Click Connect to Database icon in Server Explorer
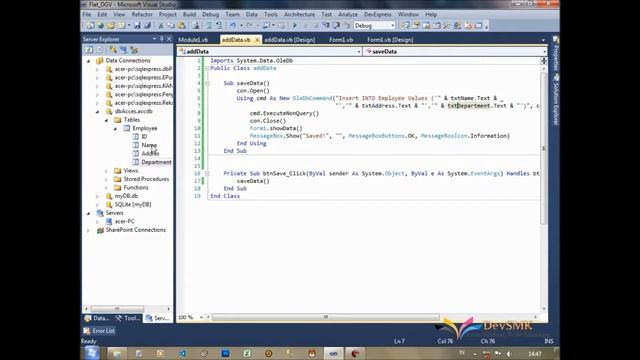 point(113,50)
